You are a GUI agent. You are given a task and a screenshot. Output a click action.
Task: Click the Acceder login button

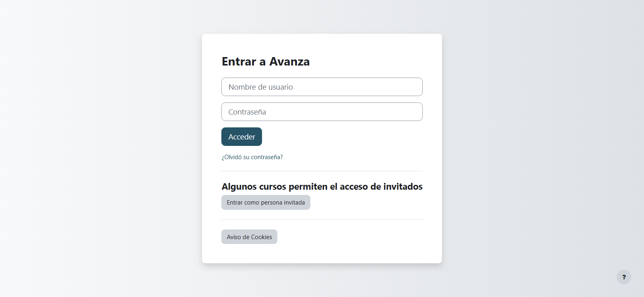(242, 137)
